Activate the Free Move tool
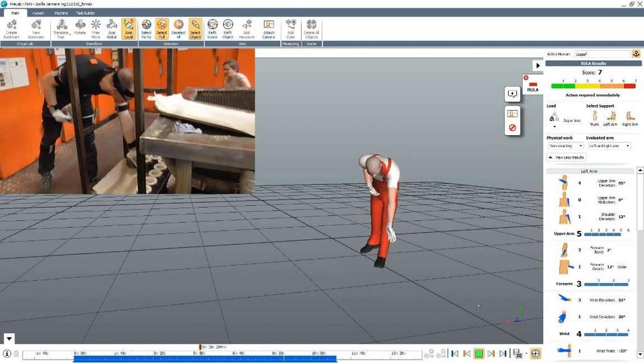The height and width of the screenshot is (363, 644). point(96,29)
